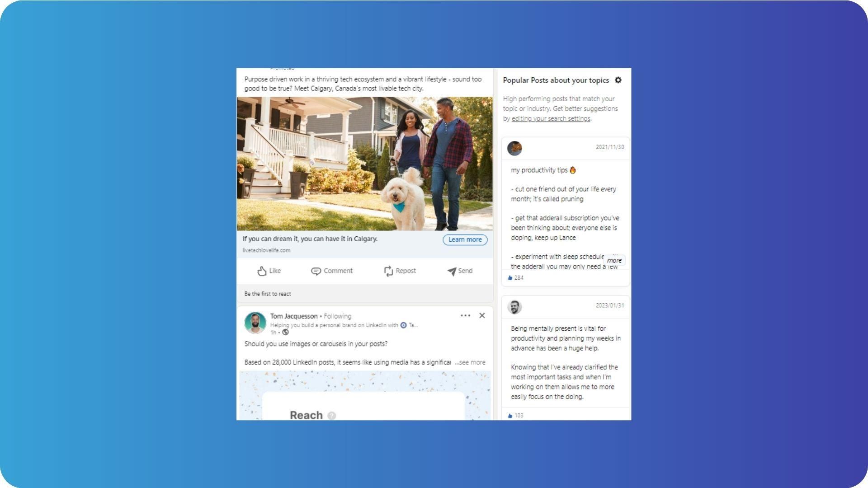Open avatar on the 2023/01/31 post
The width and height of the screenshot is (868, 488).
[514, 307]
